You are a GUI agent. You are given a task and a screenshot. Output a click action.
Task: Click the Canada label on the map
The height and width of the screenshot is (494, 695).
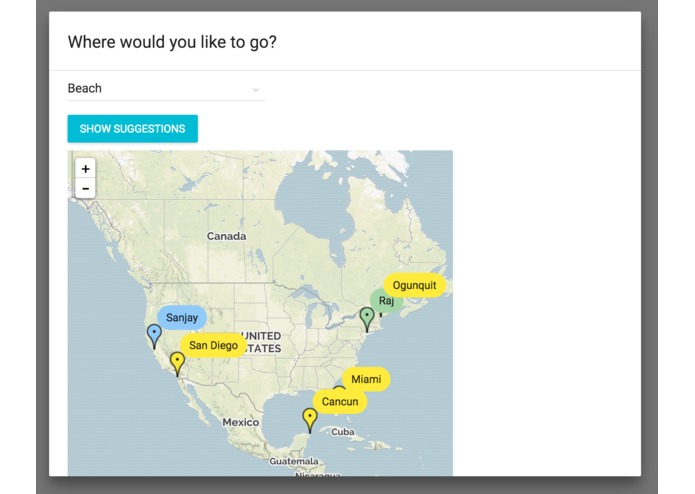click(x=226, y=236)
